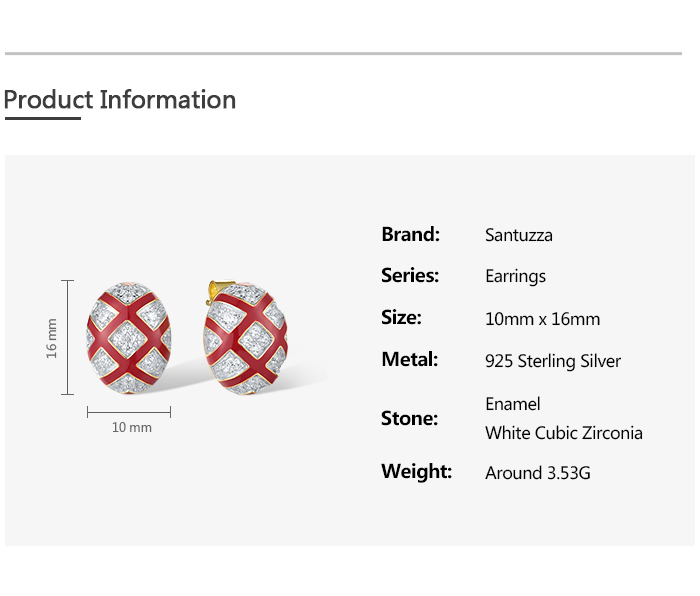Click the Series: label
700x596 pixels.
click(x=409, y=276)
